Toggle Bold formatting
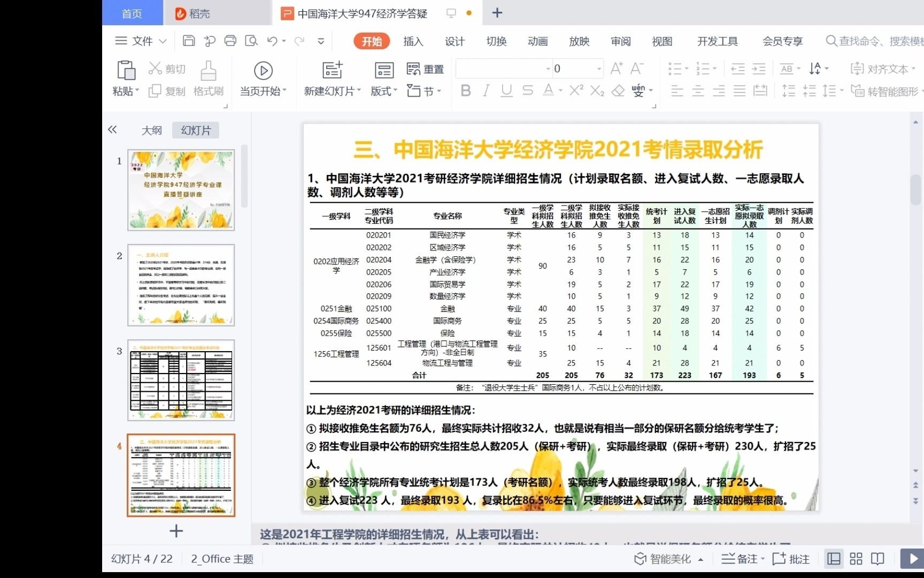924x578 pixels. [x=466, y=90]
